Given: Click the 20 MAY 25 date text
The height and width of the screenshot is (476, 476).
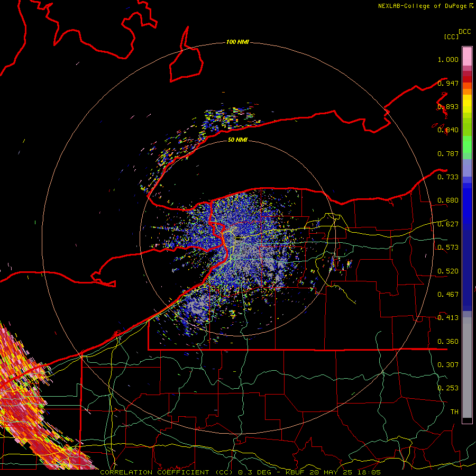Looking at the screenshot, I should click(332, 472).
